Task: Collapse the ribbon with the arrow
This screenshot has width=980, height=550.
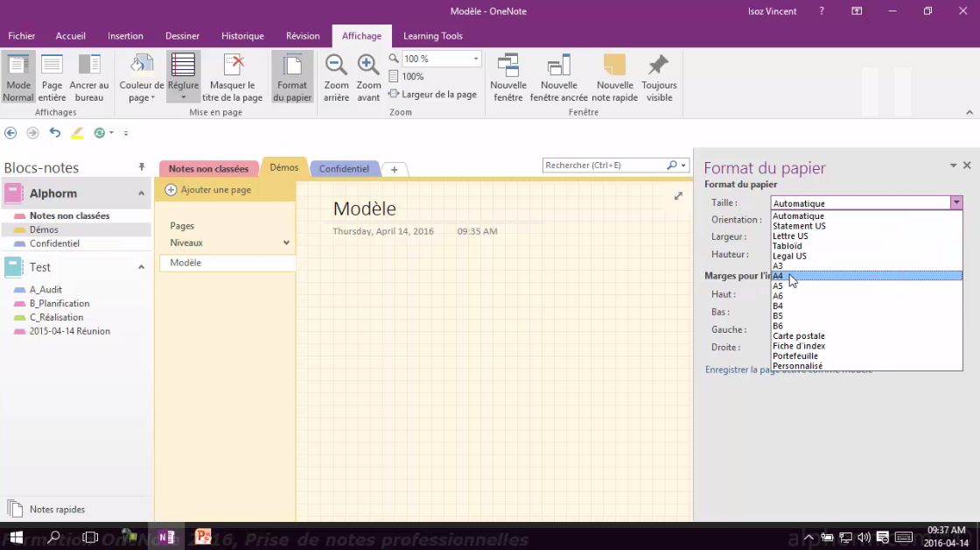Action: point(969,113)
